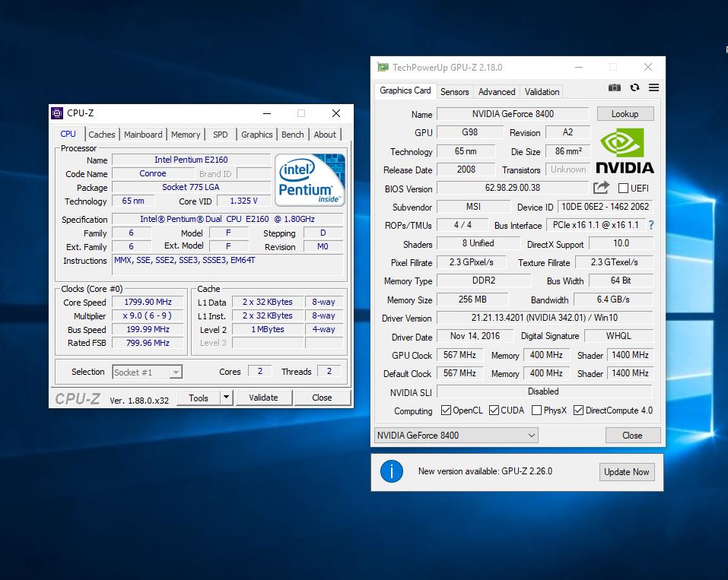
Task: Take a GPU-Z screenshot with camera icon
Action: (x=614, y=87)
